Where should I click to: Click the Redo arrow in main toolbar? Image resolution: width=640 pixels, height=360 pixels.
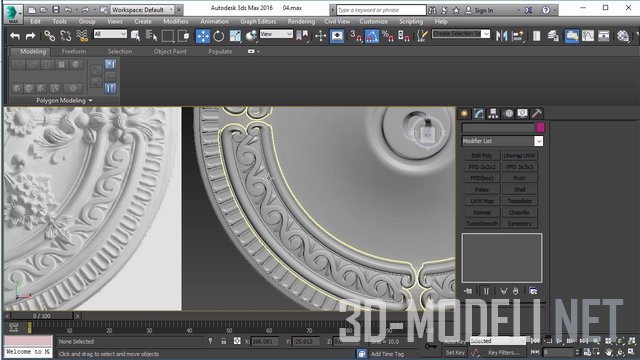coord(30,36)
